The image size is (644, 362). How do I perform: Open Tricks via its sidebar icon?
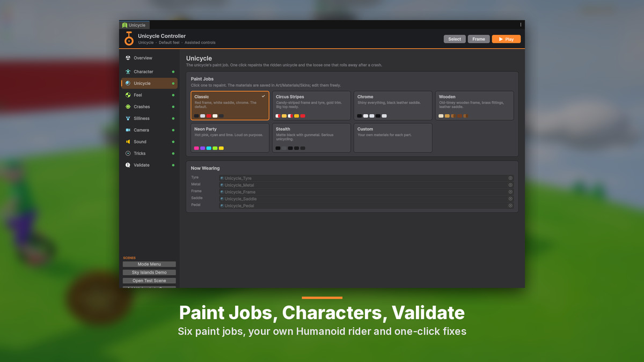[x=128, y=153]
